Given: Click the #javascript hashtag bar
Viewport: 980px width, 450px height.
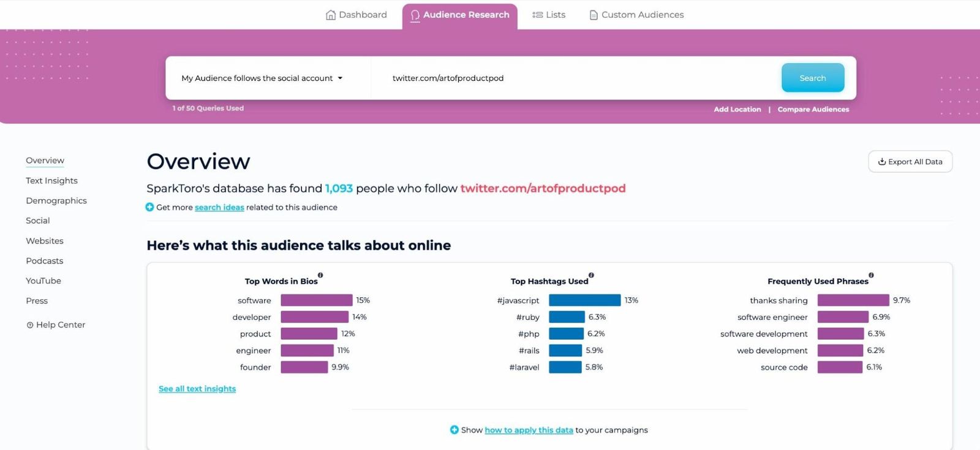Looking at the screenshot, I should [584, 300].
